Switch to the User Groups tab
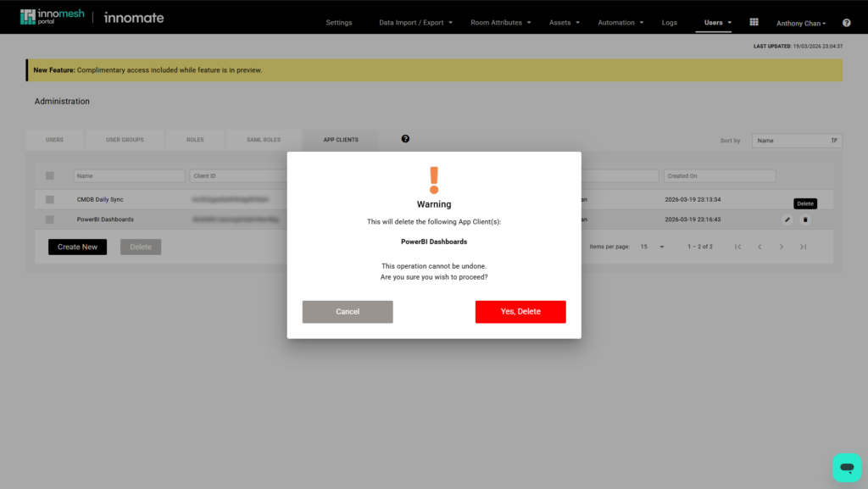The image size is (868, 489). tap(125, 140)
